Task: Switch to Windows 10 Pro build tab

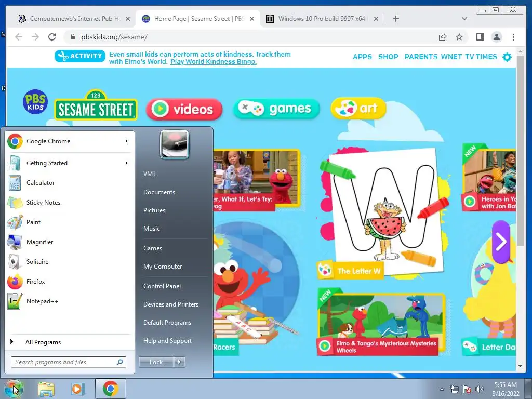Action: [322, 19]
